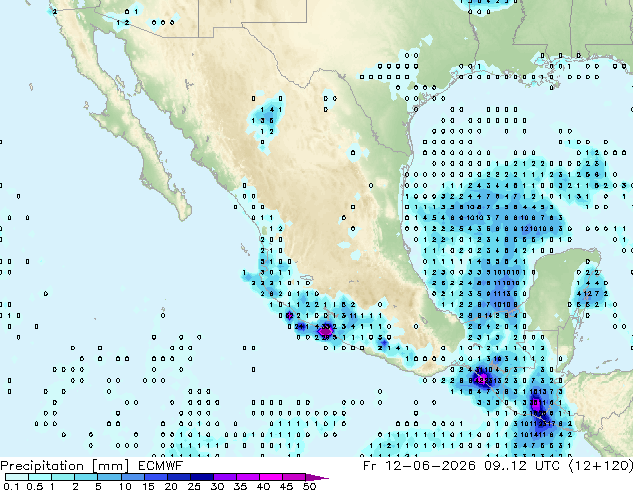
Task: Click the 'ECMWF' model label
Action: [x=160, y=466]
